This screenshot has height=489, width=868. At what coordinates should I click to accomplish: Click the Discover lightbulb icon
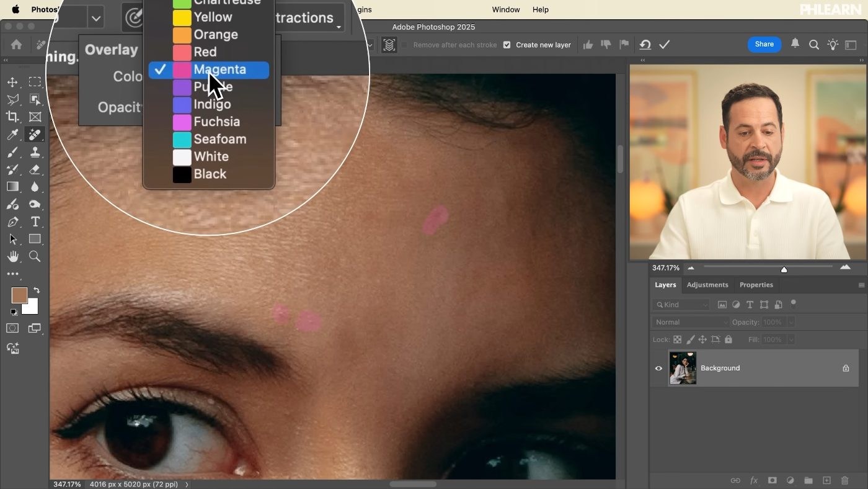coord(833,44)
